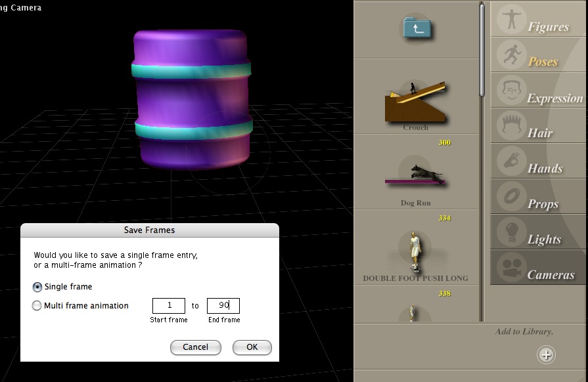588x382 pixels.
Task: Cancel the Save Frames dialog
Action: click(195, 347)
